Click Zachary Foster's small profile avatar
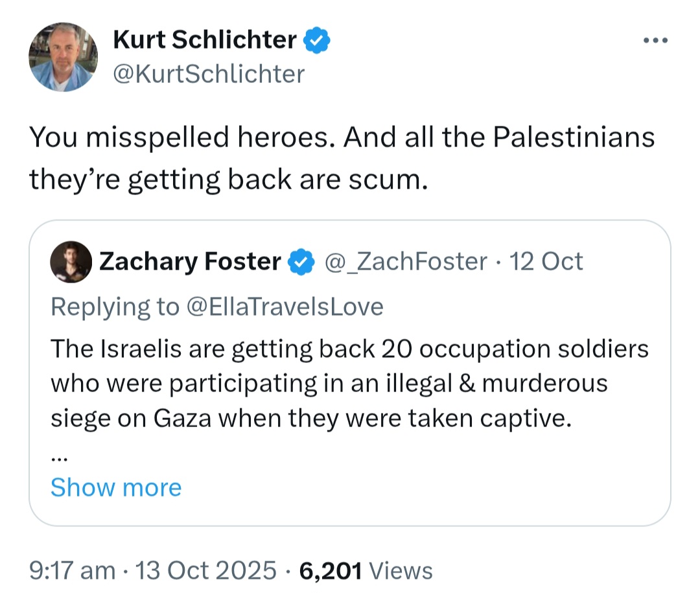The width and height of the screenshot is (700, 593). pyautogui.click(x=71, y=262)
